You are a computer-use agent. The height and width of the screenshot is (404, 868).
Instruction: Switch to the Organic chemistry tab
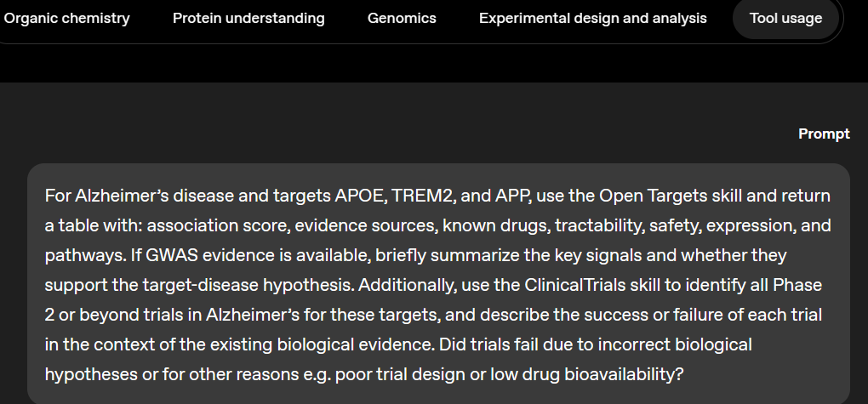66,18
